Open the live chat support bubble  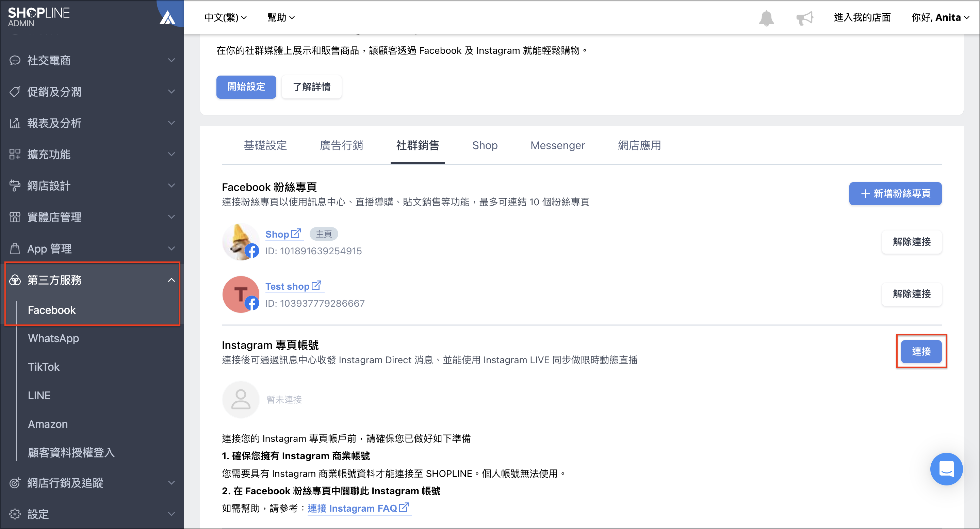[946, 469]
